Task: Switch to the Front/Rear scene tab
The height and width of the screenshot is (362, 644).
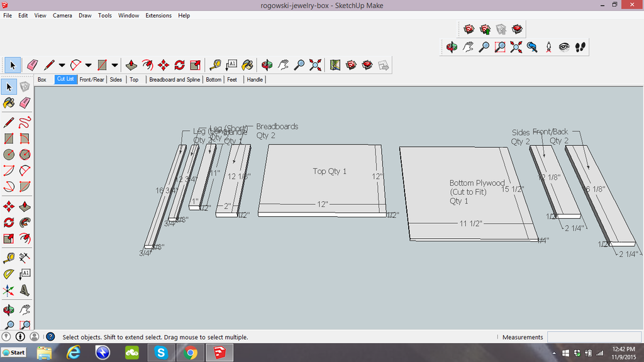Action: pos(92,80)
